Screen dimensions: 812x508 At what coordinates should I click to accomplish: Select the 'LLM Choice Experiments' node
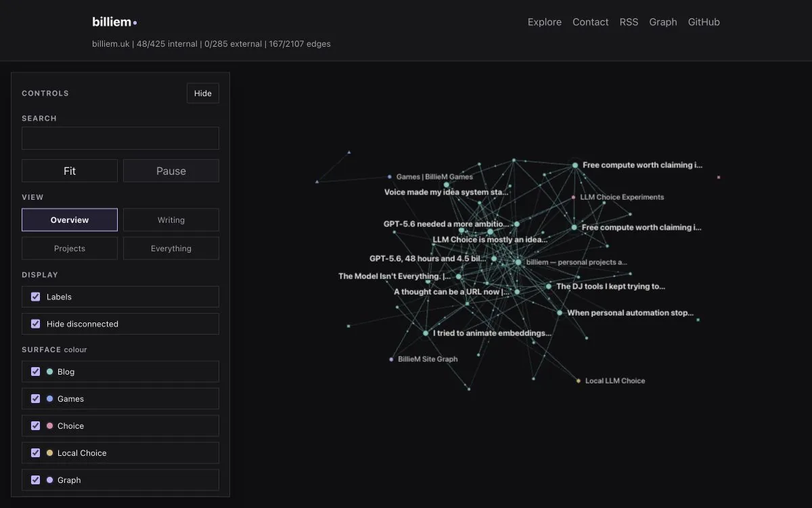pyautogui.click(x=574, y=197)
